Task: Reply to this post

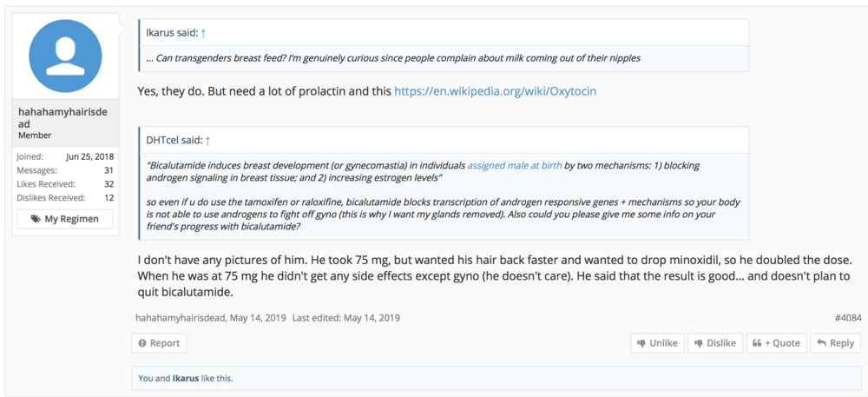Action: click(x=835, y=343)
